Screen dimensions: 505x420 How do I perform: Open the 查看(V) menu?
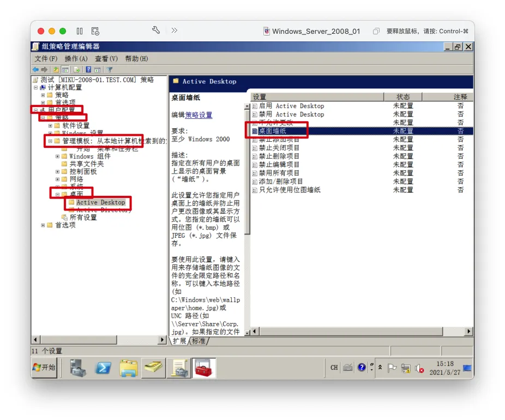coord(106,58)
